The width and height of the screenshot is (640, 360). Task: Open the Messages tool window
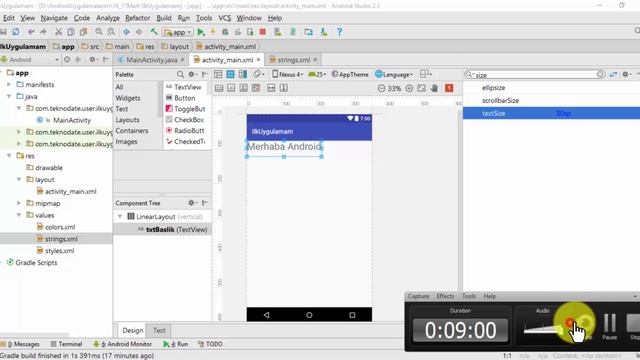[x=20, y=344]
